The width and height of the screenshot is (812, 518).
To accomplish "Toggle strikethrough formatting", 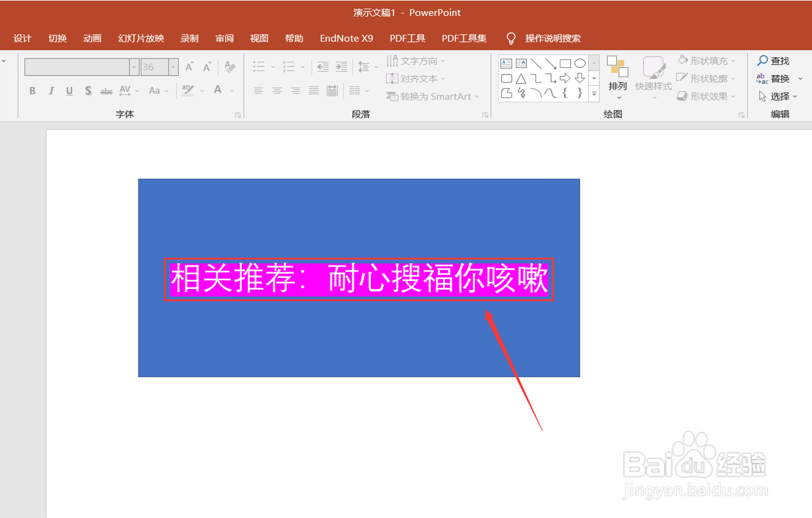I will click(107, 91).
